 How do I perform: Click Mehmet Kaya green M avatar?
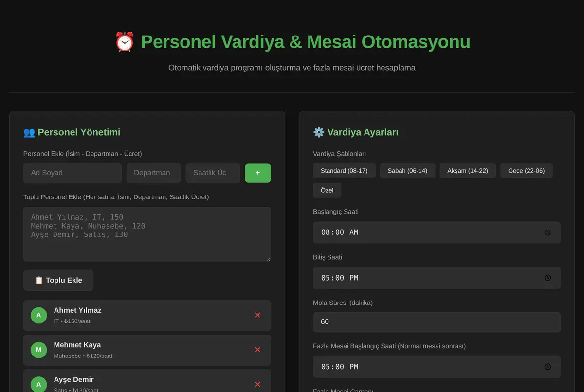click(39, 350)
